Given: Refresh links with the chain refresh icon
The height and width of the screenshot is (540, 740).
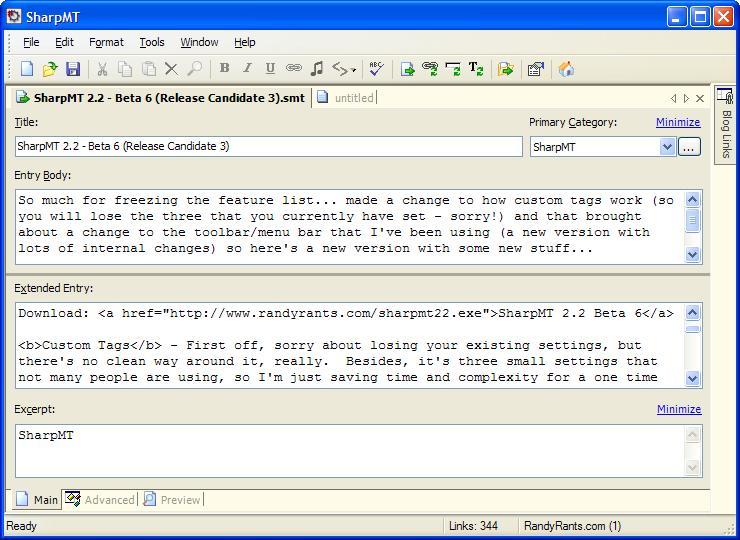Looking at the screenshot, I should coord(430,69).
